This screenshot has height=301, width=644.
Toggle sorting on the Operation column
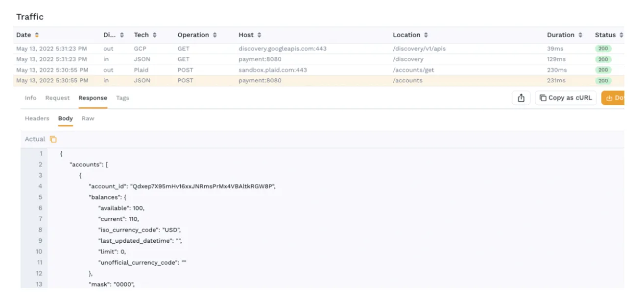click(215, 35)
